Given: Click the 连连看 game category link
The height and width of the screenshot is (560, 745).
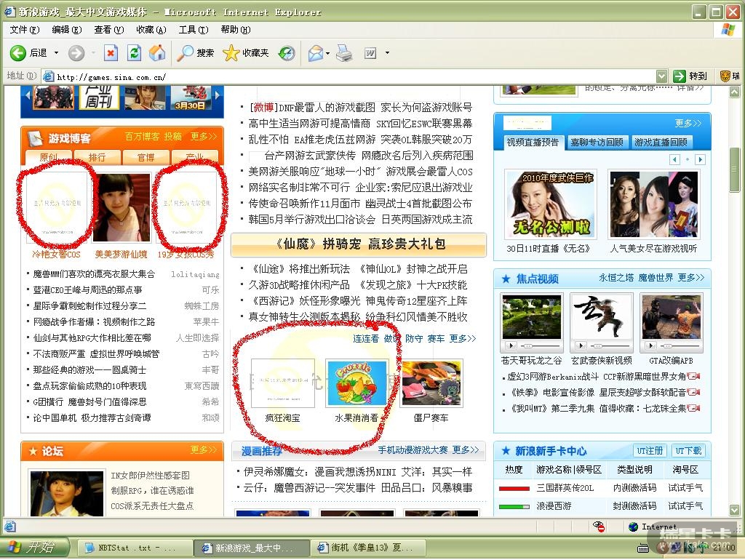Looking at the screenshot, I should pyautogui.click(x=366, y=339).
